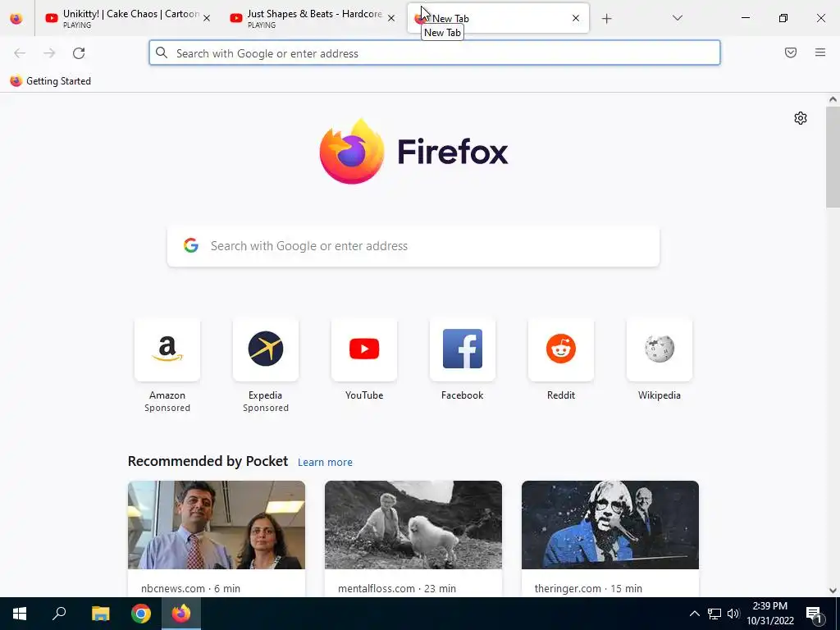Screen dimensions: 840x630
Task: Open the Getting Started bookmark
Action: coord(51,81)
